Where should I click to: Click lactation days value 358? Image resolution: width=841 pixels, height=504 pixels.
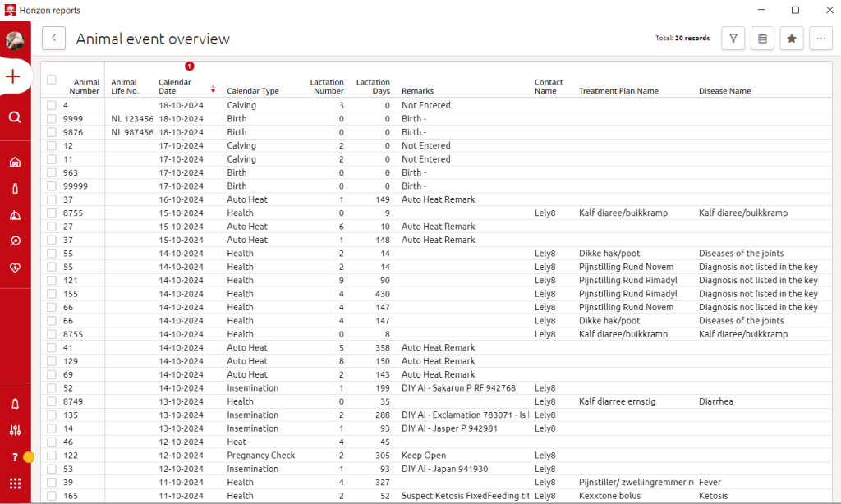point(383,347)
